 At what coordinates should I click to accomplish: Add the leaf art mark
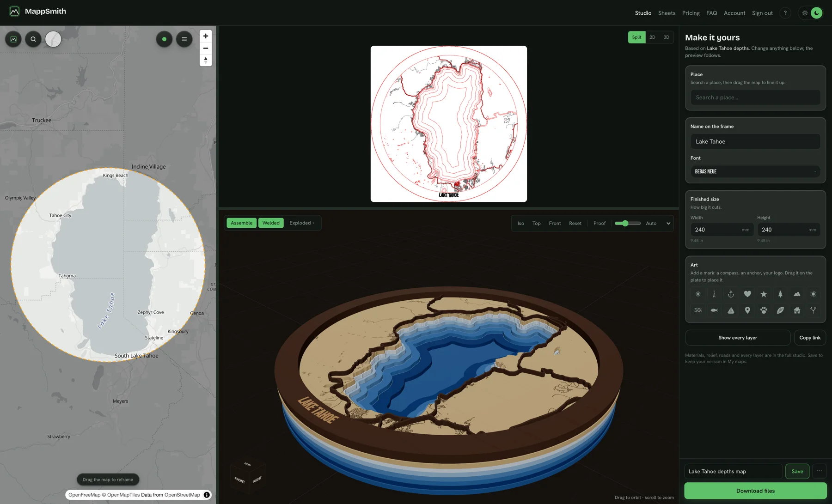pos(780,310)
